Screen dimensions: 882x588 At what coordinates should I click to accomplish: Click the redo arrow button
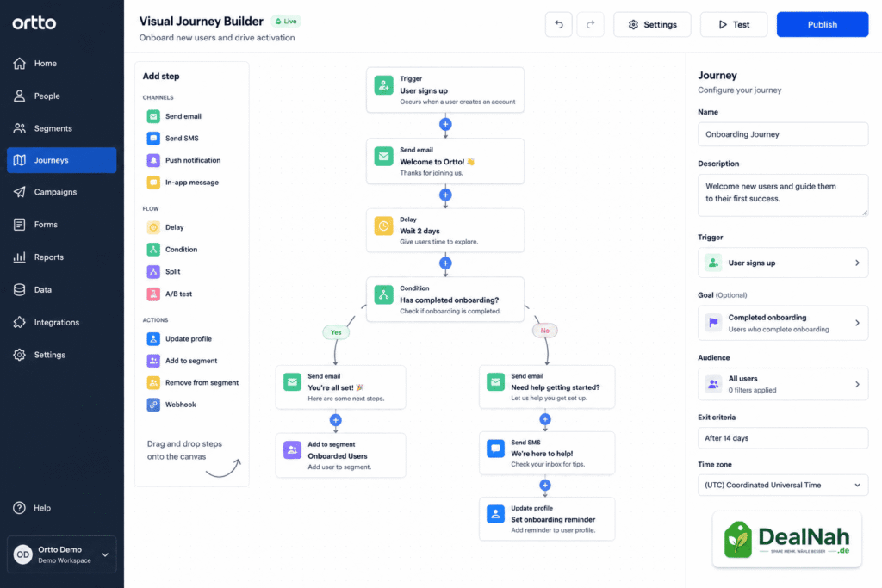590,25
